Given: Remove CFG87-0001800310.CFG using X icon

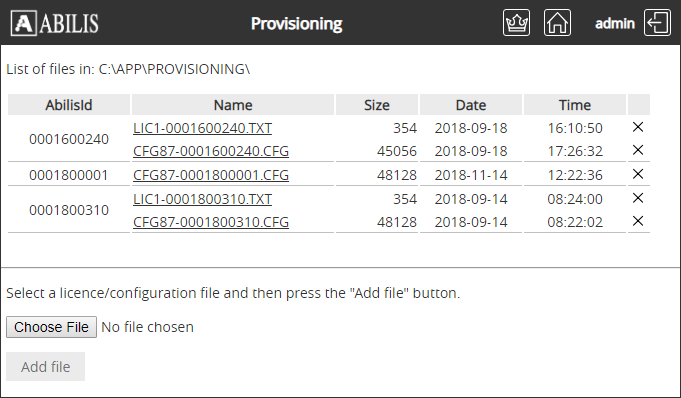Looking at the screenshot, I should point(638,221).
